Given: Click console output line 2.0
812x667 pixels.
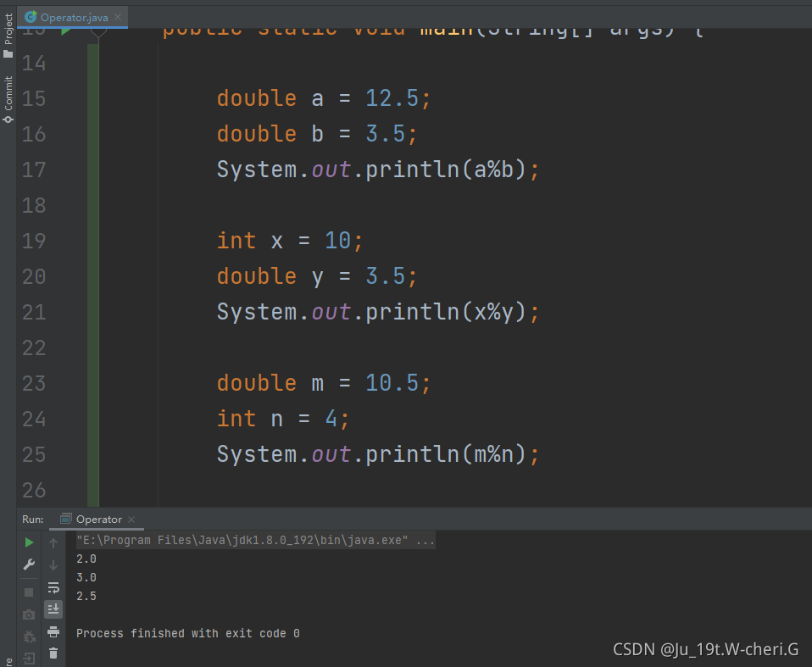Looking at the screenshot, I should [86, 559].
